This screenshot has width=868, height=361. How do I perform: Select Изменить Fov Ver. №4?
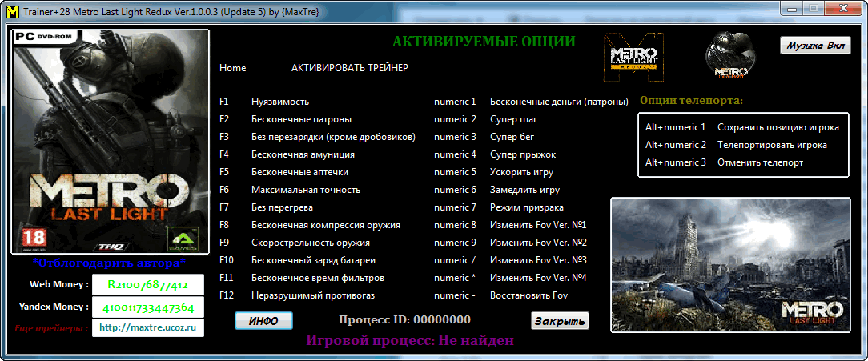point(538,278)
